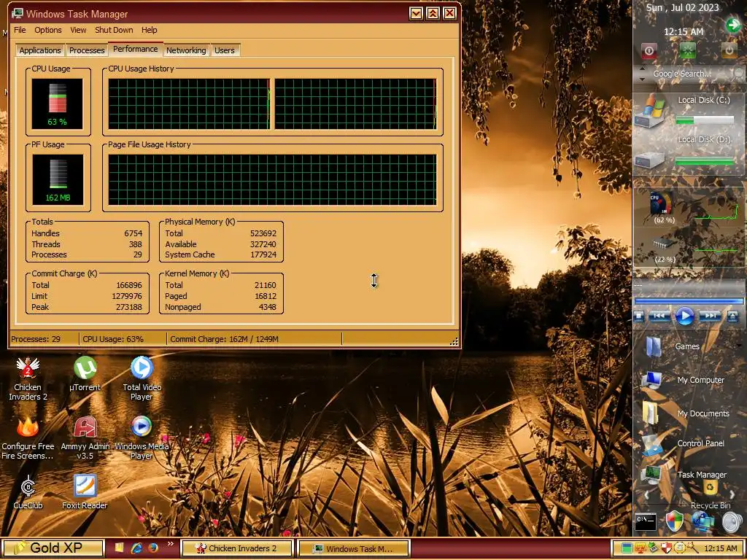Show next shortcuts page in sidebar
This screenshot has width=747, height=560.
(732, 496)
